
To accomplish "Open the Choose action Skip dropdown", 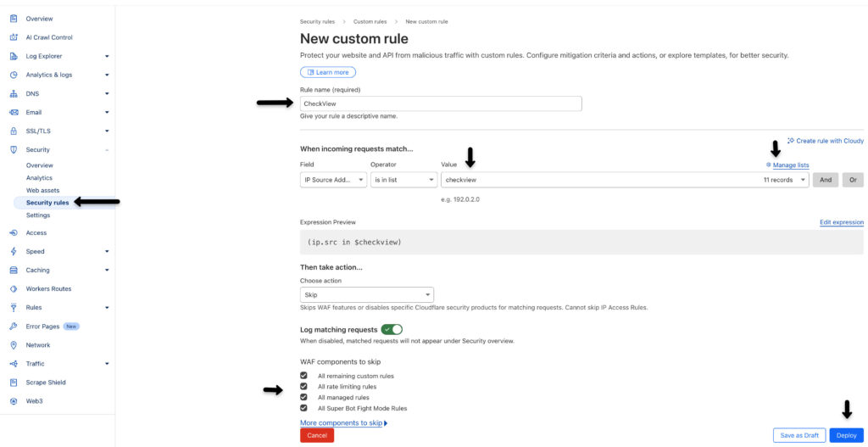I will click(367, 295).
